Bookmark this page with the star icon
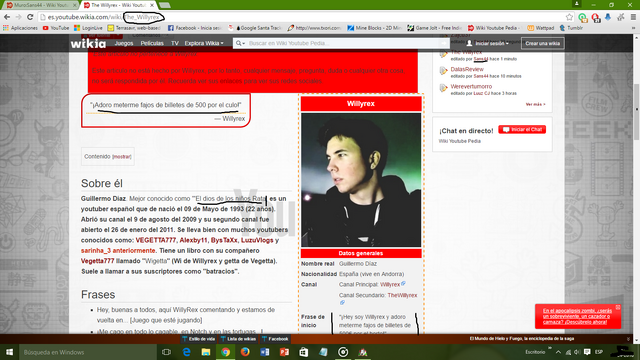Viewport: 640px width, 360px height. click(569, 17)
